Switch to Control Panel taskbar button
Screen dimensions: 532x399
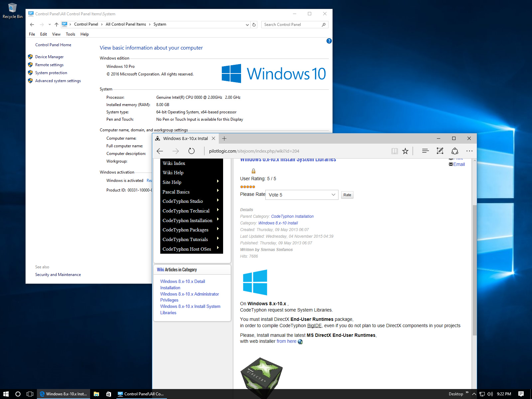click(141, 394)
